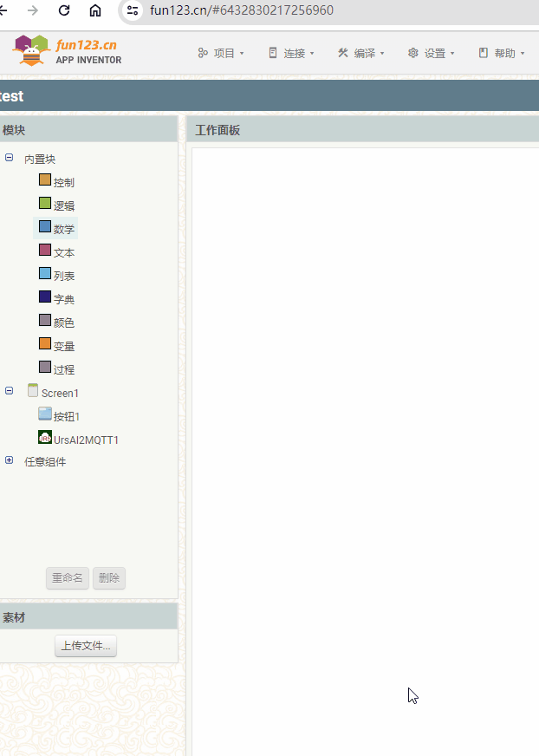Open 字典 blocks drawer
539x756 pixels.
63,299
